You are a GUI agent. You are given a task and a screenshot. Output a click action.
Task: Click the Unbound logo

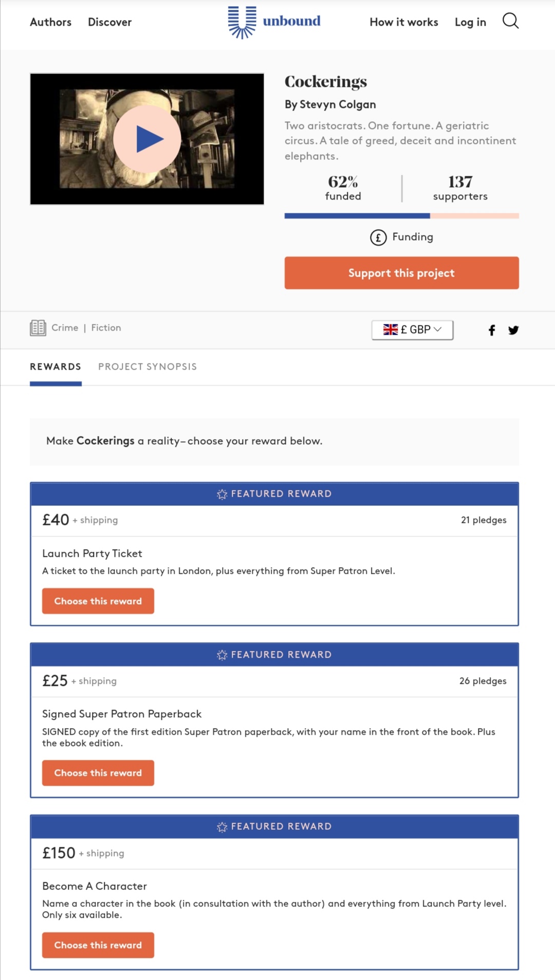click(x=274, y=22)
